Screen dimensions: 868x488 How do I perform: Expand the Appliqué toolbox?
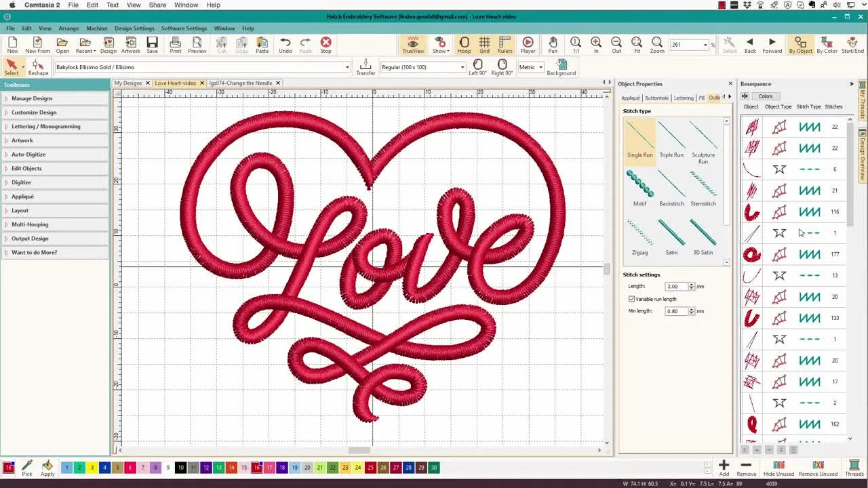[x=54, y=197]
